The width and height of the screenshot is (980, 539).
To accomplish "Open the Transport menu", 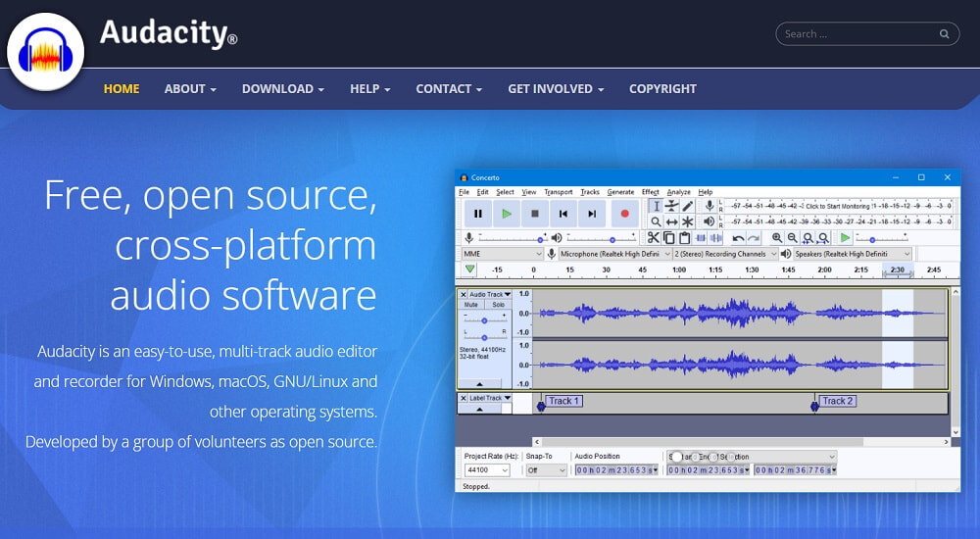I will (x=559, y=192).
